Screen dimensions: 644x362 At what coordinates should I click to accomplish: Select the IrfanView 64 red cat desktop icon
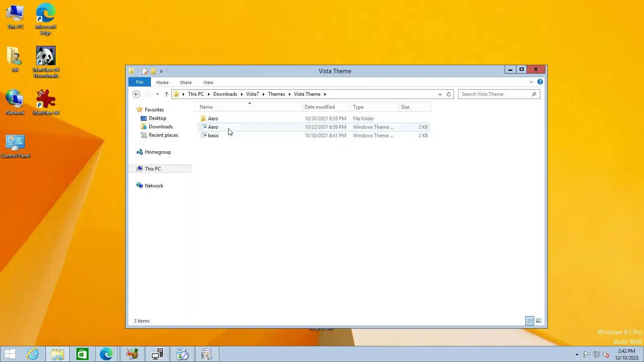tap(46, 102)
